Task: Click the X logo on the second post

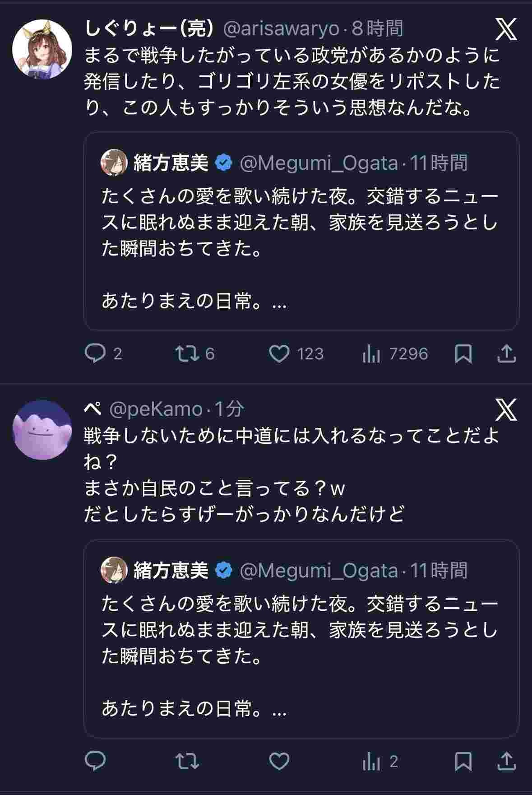Action: 506,410
